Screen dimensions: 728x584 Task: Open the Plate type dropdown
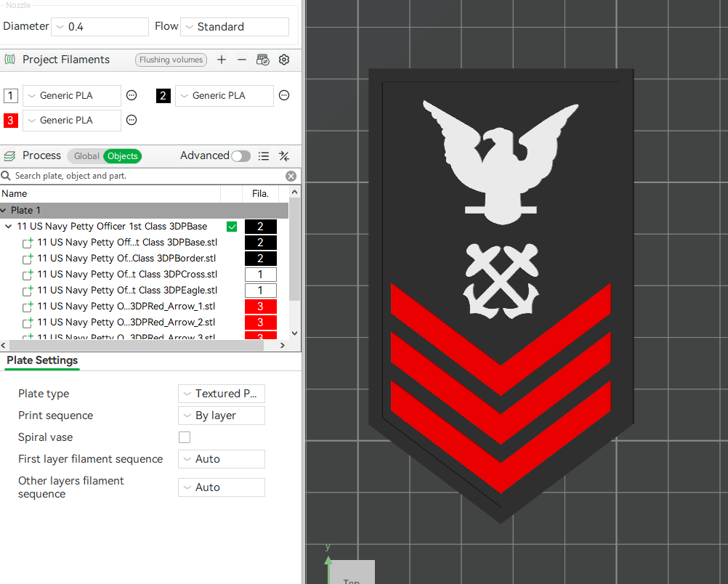point(221,393)
